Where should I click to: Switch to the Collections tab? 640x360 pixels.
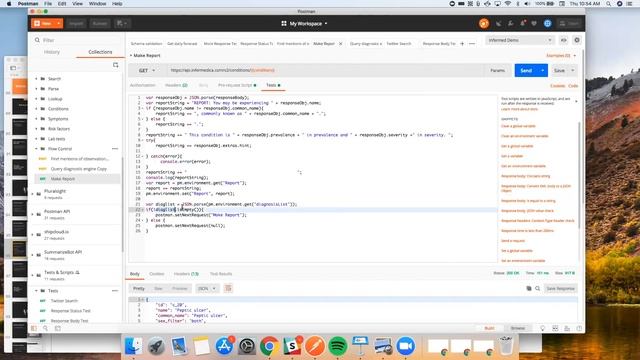coord(100,52)
